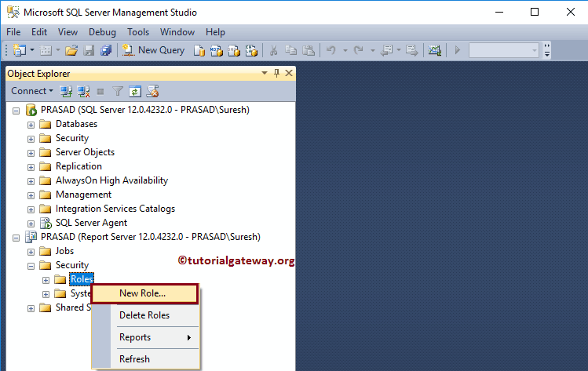Expand the SQL Server Agent node
Image resolution: width=588 pixels, height=371 pixels.
point(31,224)
